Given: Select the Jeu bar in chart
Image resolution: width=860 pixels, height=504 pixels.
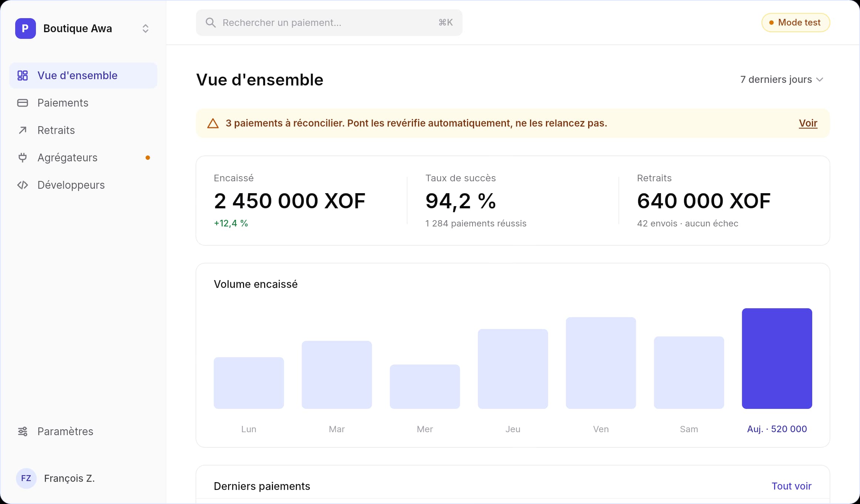Looking at the screenshot, I should click(x=513, y=369).
